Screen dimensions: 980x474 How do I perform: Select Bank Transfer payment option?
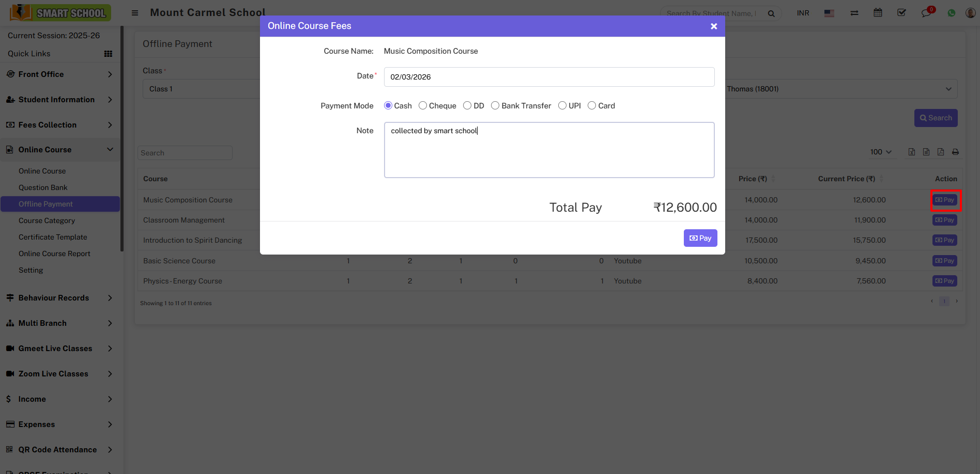coord(495,105)
